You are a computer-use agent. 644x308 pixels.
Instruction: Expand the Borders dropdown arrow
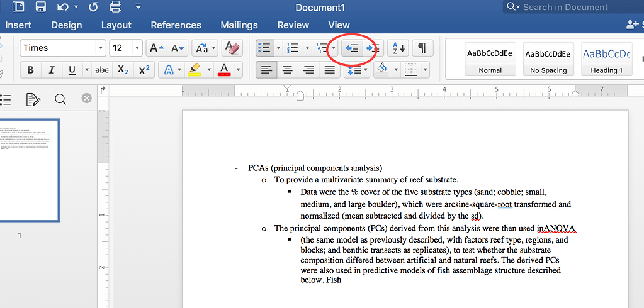pos(425,70)
